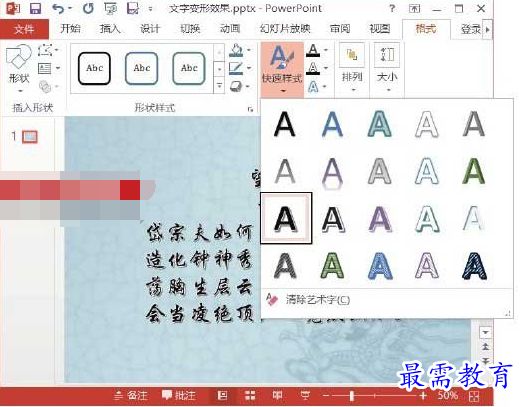Apply second blue Abc shape style
Viewport: 521px width, 407px height.
pyautogui.click(x=142, y=68)
